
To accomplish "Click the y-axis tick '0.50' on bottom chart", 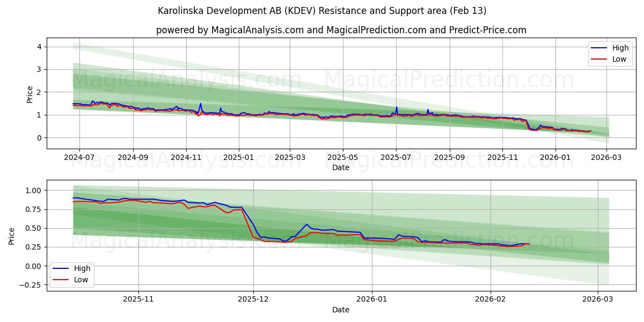I will pos(33,228).
